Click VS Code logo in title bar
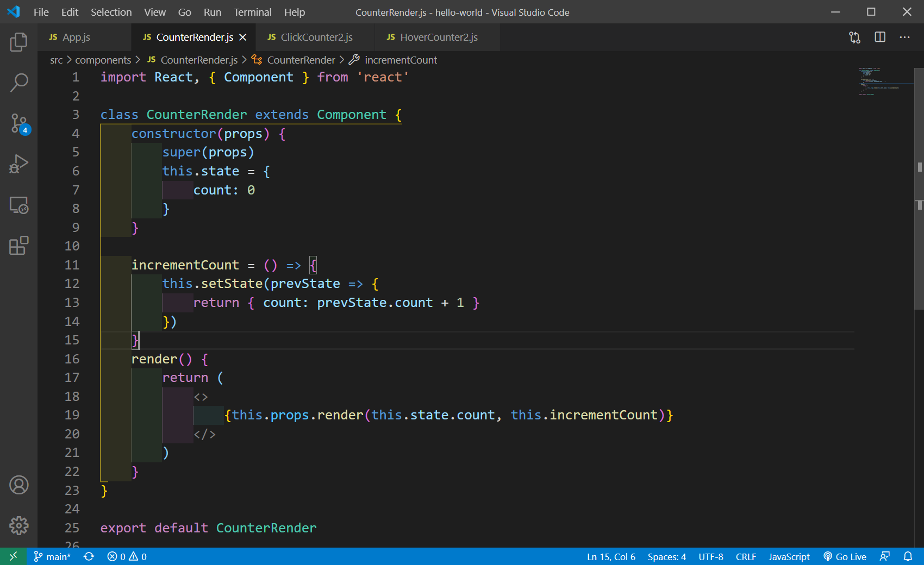The width and height of the screenshot is (924, 565). tap(14, 11)
